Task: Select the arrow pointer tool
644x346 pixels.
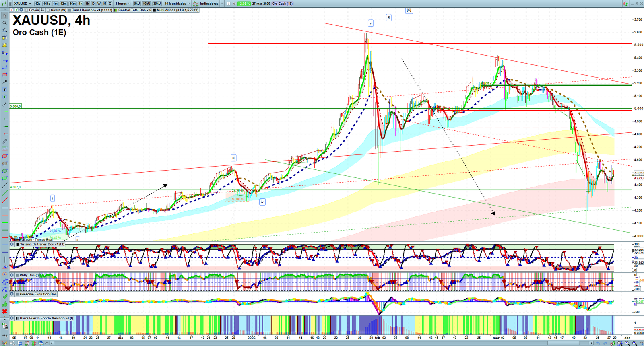Action: [x=4, y=15]
